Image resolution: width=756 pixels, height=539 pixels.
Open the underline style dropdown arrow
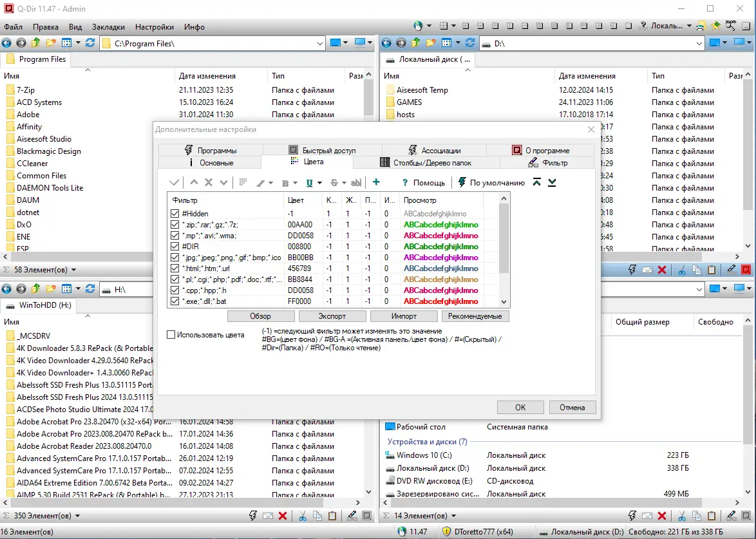click(x=319, y=183)
